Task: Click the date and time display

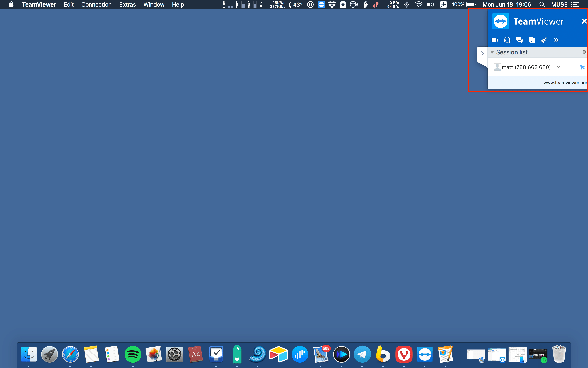Action: [507, 4]
